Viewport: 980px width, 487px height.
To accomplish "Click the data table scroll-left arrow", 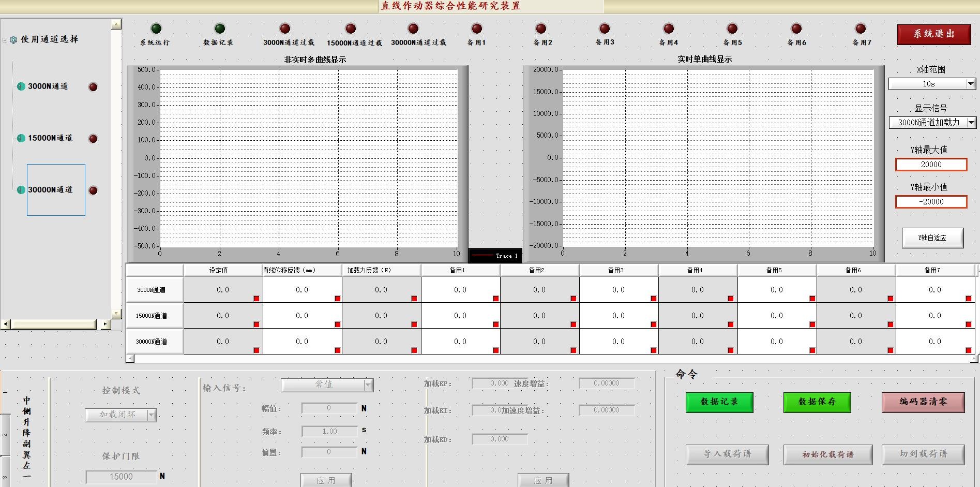I will tap(130, 358).
